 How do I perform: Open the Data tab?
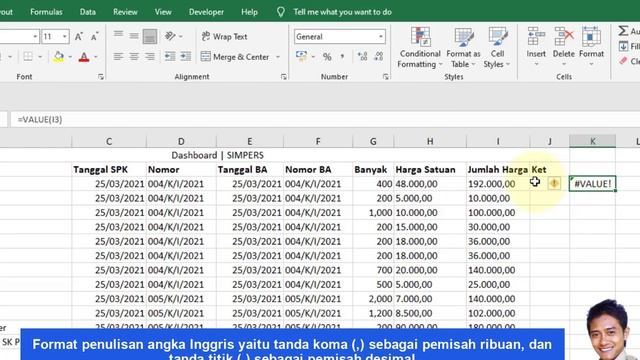click(x=88, y=12)
